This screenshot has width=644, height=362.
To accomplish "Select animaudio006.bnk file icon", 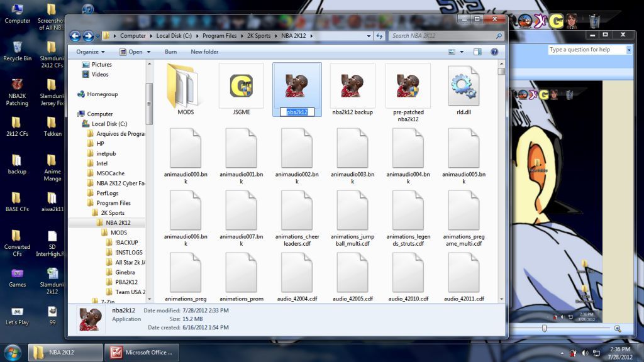I will click(186, 210).
